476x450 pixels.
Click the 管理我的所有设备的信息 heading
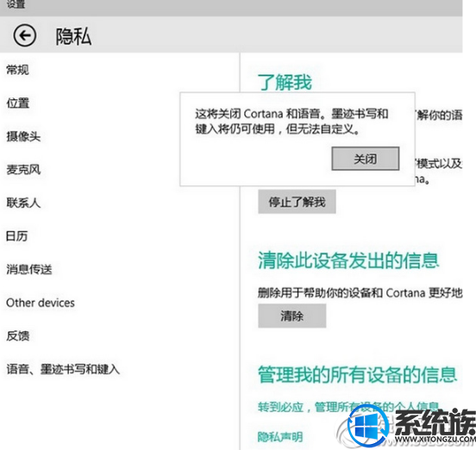[x=357, y=375]
